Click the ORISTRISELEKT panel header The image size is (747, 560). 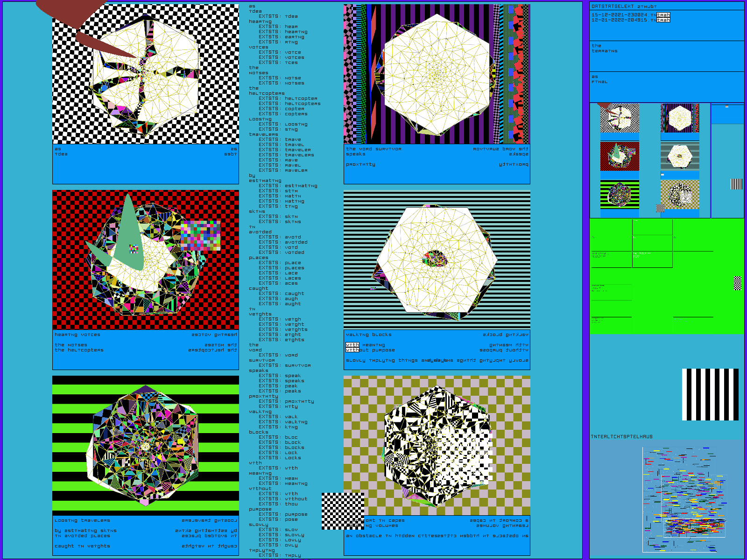[624, 7]
